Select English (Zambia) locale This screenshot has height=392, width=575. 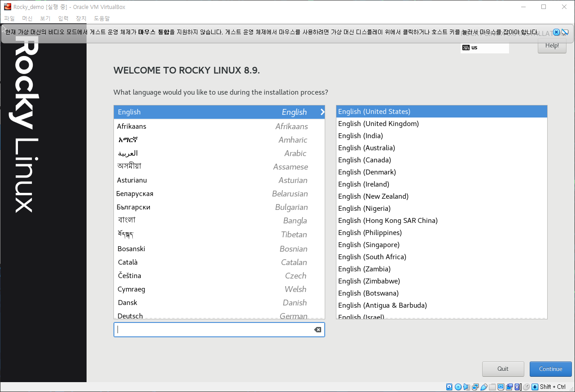442,269
